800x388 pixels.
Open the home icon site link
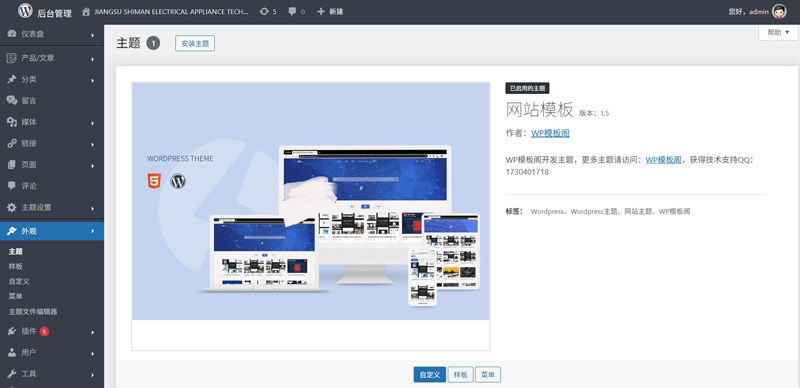point(86,11)
